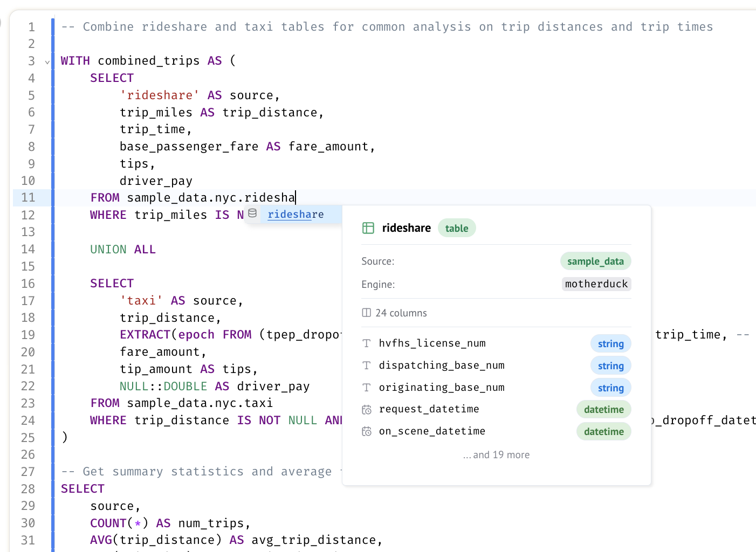
Task: Collapse the WITH combined_trips block on line 3
Action: (47, 62)
